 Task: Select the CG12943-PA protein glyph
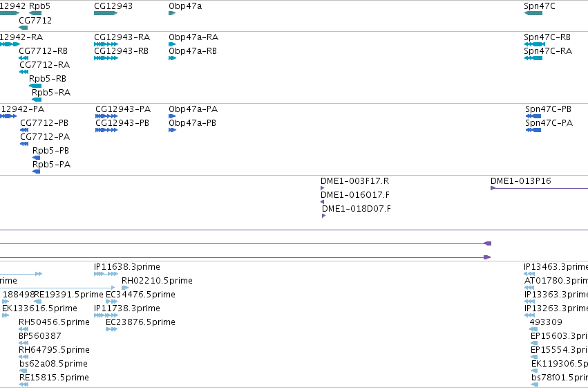pos(106,116)
